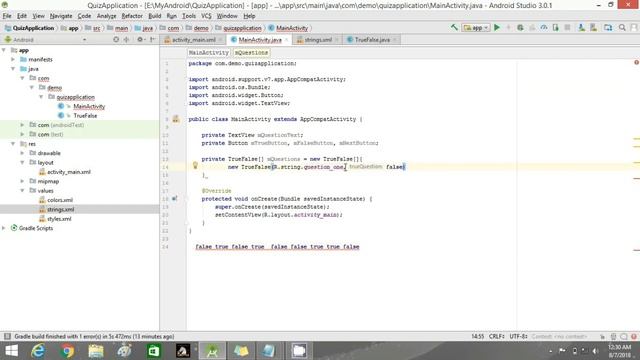Viewport: 640px width, 360px height.
Task: Open Windows Start button in taskbar
Action: 11,351
